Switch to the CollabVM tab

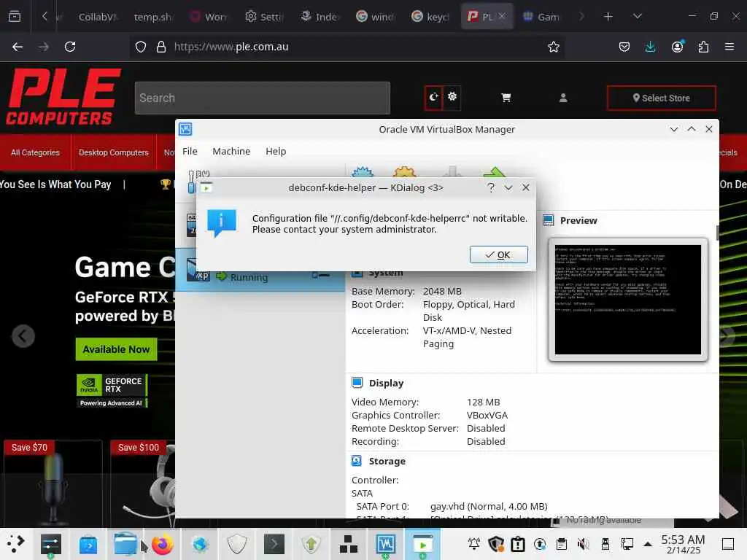[x=97, y=17]
